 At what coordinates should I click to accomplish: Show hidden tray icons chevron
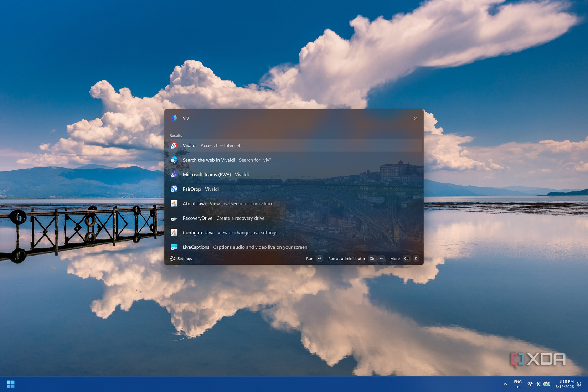click(505, 384)
